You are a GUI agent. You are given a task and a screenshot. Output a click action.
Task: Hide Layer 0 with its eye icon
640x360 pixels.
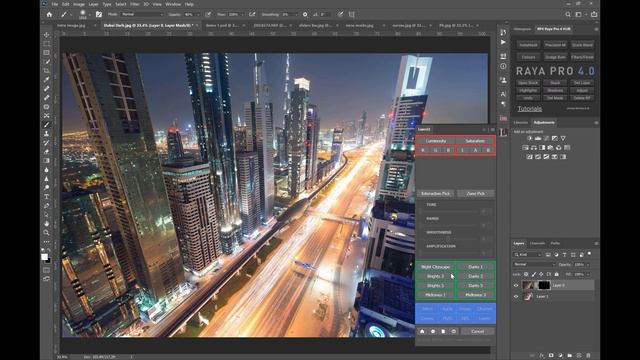pyautogui.click(x=516, y=286)
